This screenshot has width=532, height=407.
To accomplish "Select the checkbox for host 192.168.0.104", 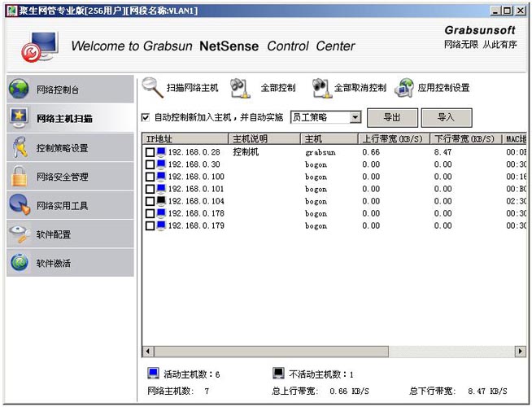I will (150, 201).
